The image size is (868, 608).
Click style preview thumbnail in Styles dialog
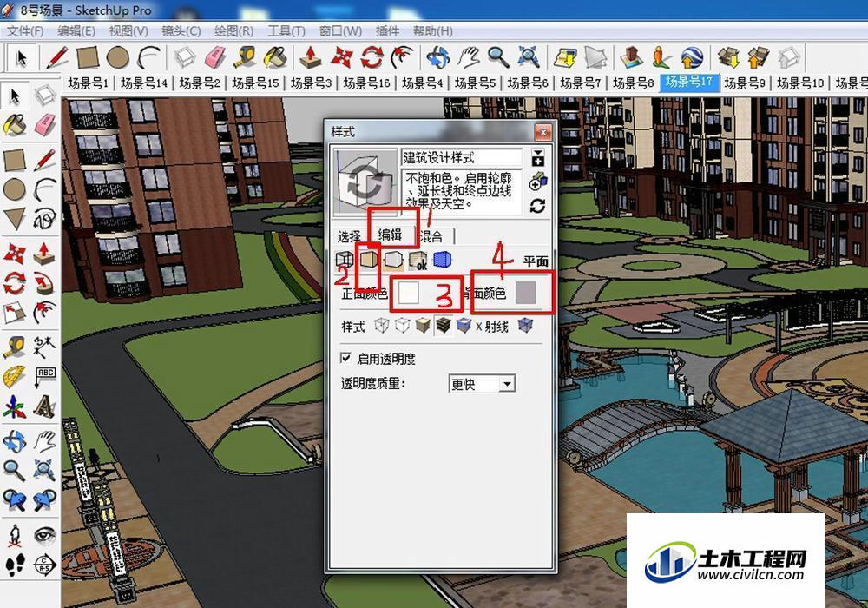(365, 182)
